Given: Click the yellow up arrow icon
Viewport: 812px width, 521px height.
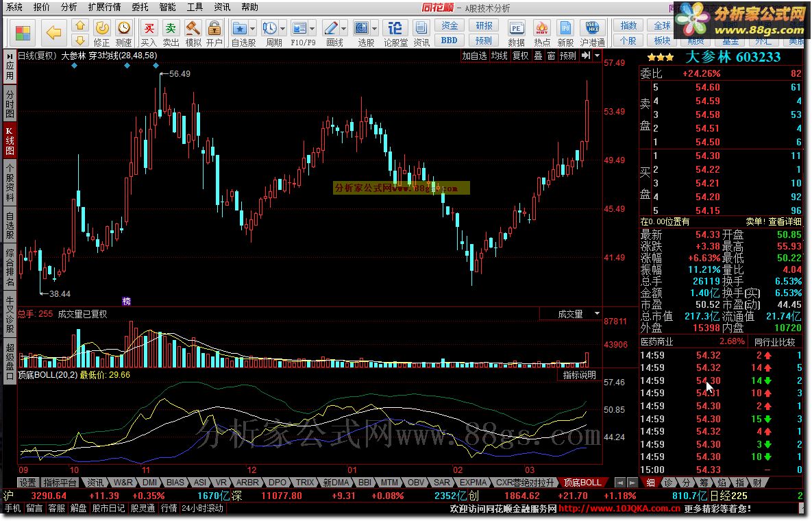Looking at the screenshot, I should pos(79,25).
